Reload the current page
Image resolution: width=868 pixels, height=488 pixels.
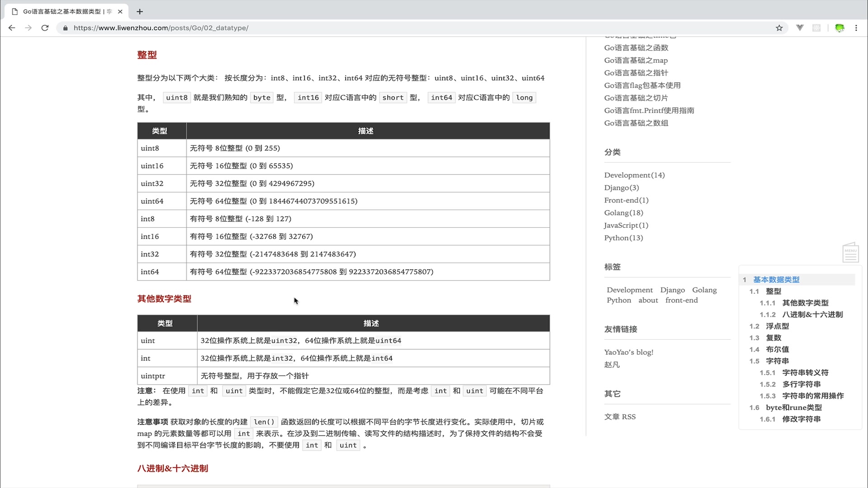point(45,28)
